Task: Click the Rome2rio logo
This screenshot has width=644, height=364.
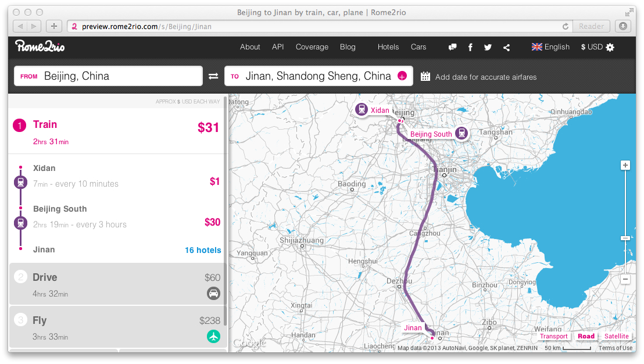Action: click(40, 46)
